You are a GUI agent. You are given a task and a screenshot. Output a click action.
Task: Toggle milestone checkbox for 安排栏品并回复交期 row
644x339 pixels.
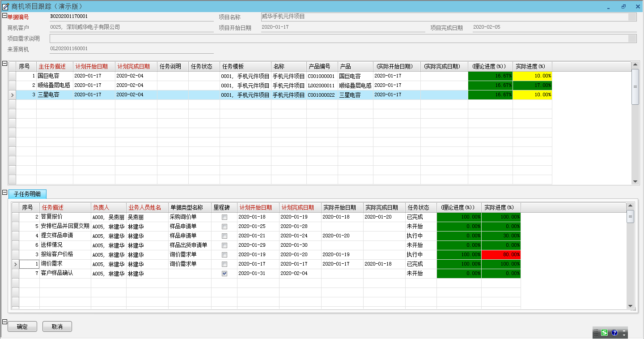[225, 227]
